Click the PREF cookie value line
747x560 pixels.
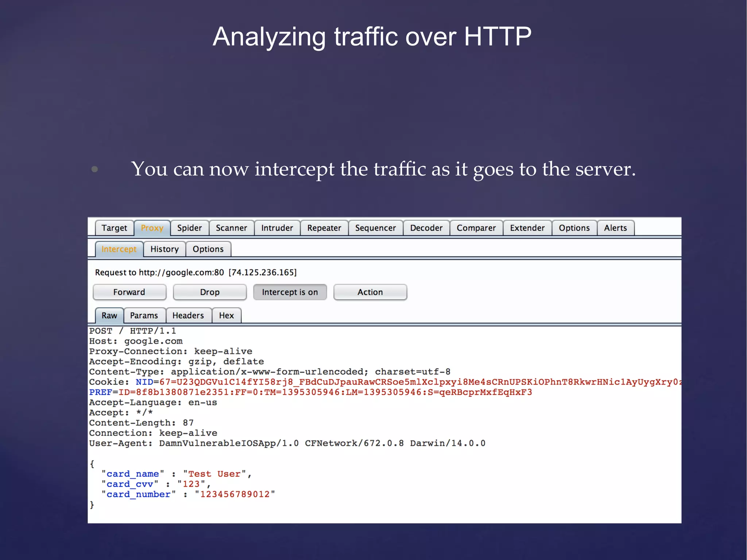pos(310,392)
